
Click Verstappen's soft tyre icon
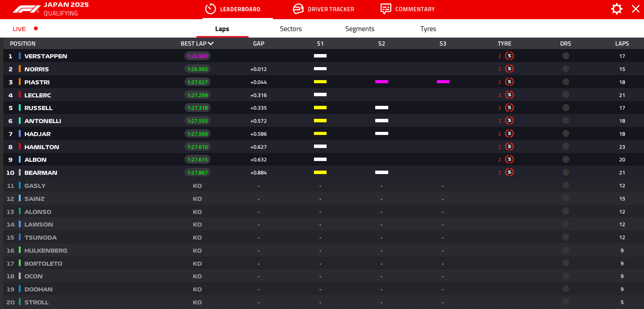509,56
